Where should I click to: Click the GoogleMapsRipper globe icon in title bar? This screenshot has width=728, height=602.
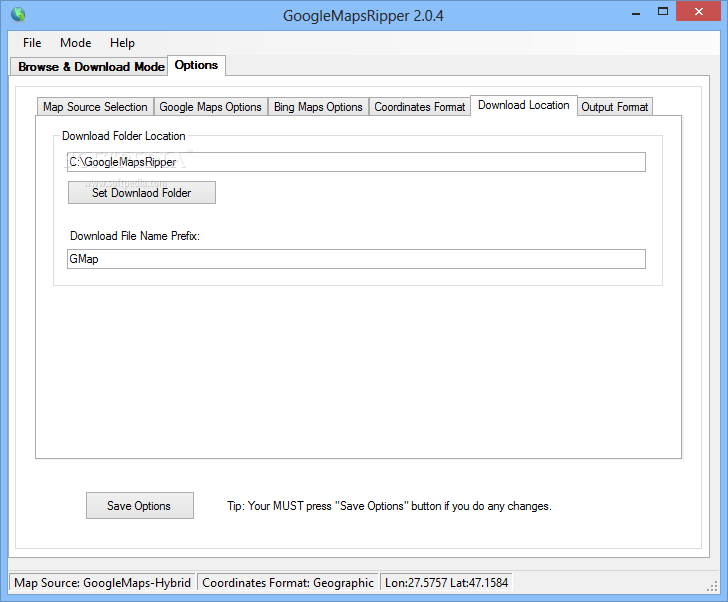(x=18, y=15)
